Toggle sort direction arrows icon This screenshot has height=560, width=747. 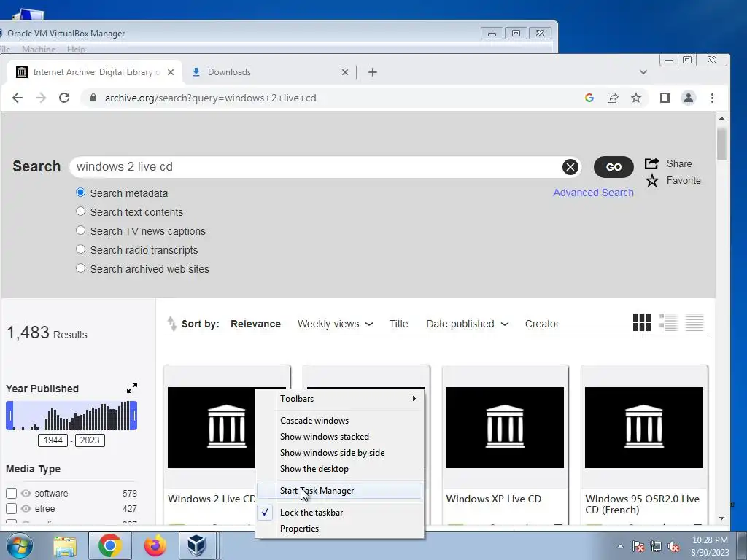(x=171, y=323)
